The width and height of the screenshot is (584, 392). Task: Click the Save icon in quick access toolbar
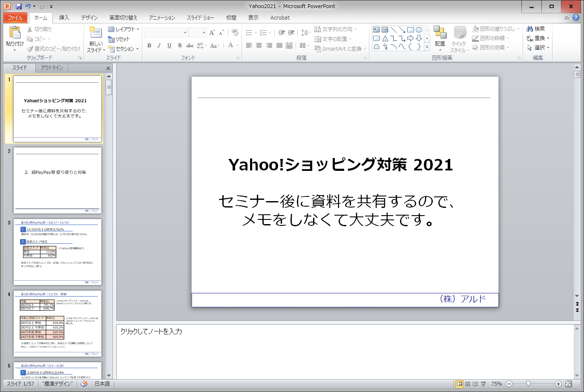pos(19,6)
